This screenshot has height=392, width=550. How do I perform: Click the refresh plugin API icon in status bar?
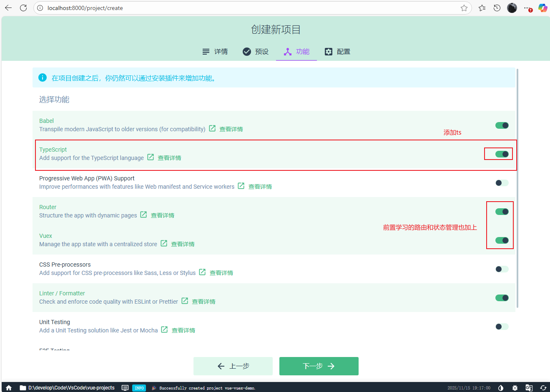pos(543,388)
